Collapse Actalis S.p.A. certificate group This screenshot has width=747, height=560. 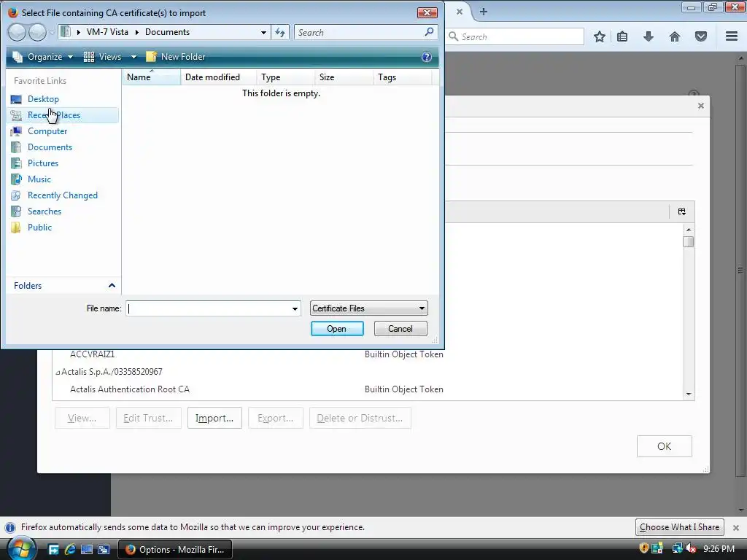(x=58, y=373)
